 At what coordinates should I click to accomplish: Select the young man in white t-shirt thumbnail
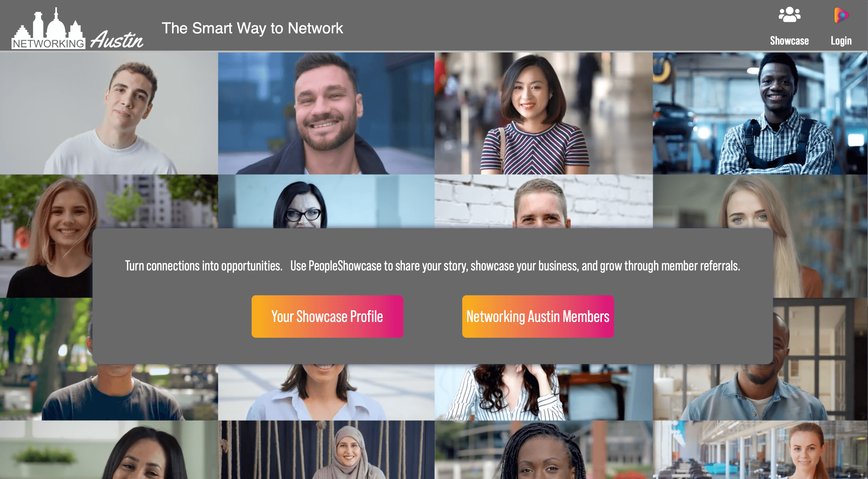point(109,113)
